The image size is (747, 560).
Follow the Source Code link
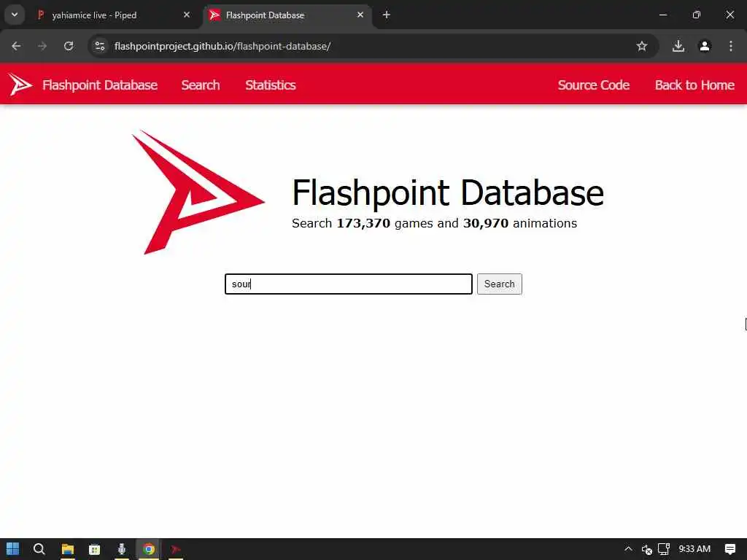pos(593,85)
